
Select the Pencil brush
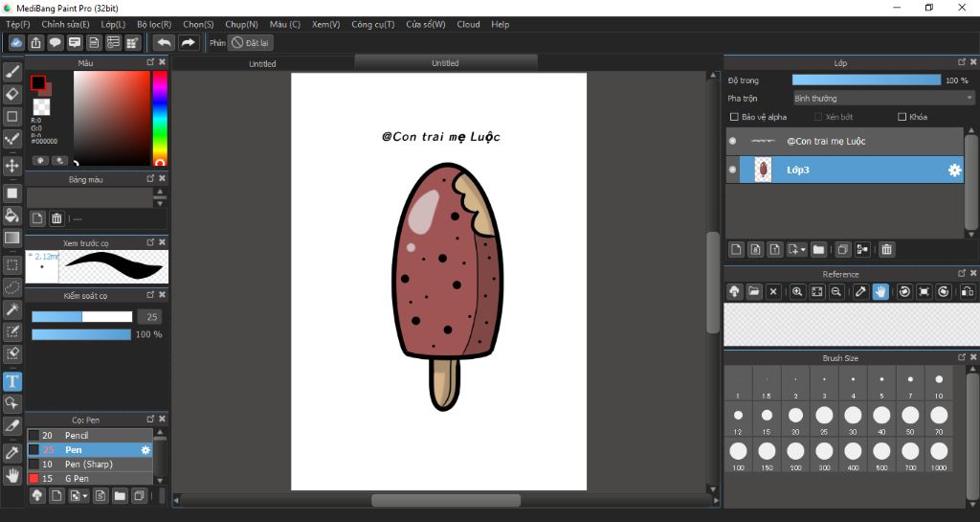[89, 435]
